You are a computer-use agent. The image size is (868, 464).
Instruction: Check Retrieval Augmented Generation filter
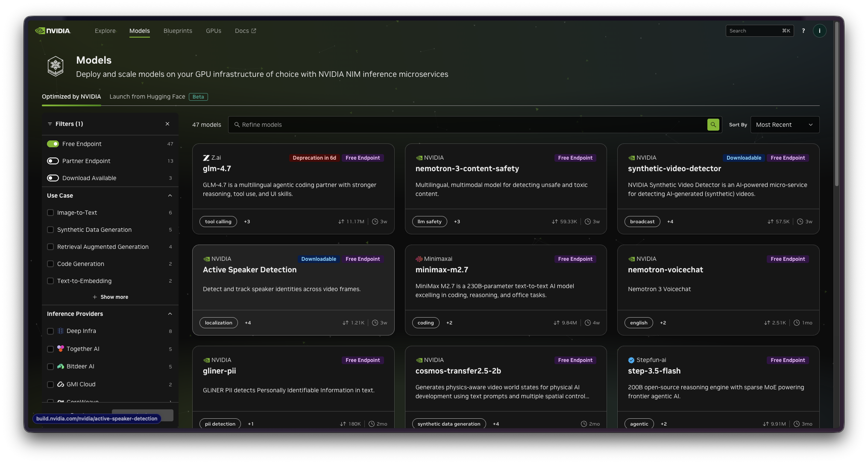pos(50,247)
